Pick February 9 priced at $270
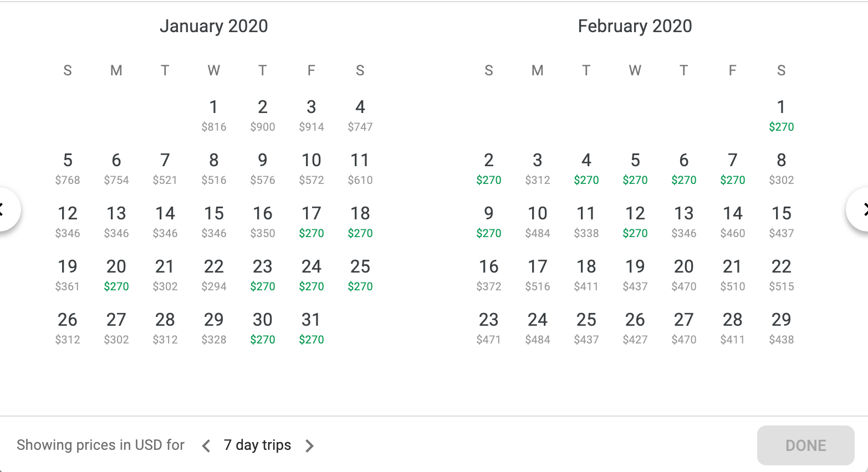This screenshot has width=868, height=472. click(488, 221)
